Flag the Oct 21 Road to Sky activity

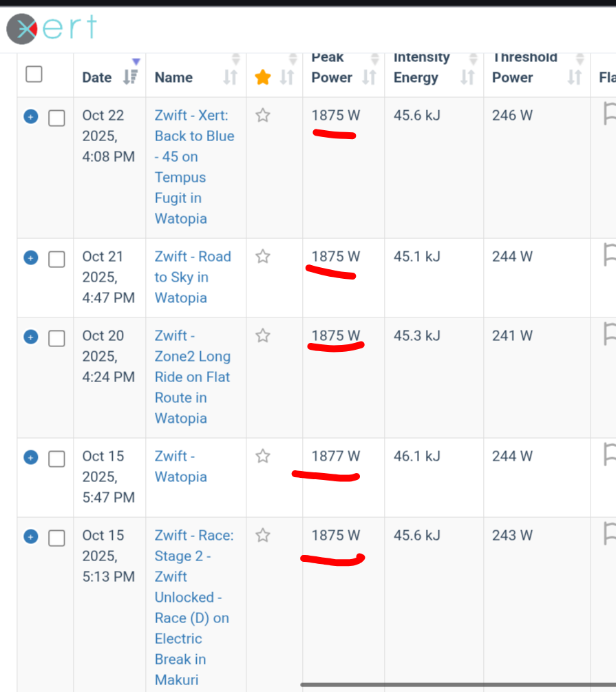pos(608,255)
